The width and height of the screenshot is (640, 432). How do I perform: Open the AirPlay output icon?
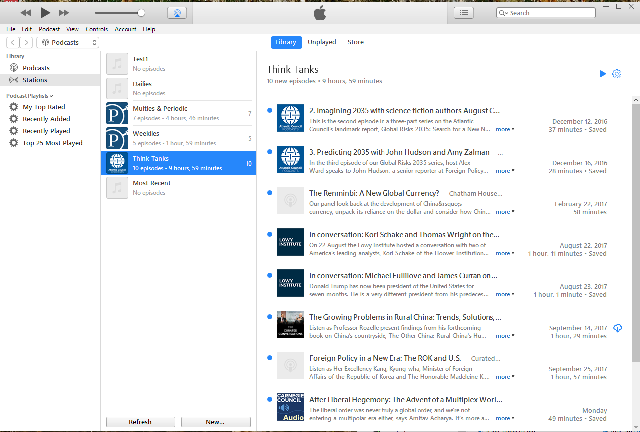click(176, 13)
